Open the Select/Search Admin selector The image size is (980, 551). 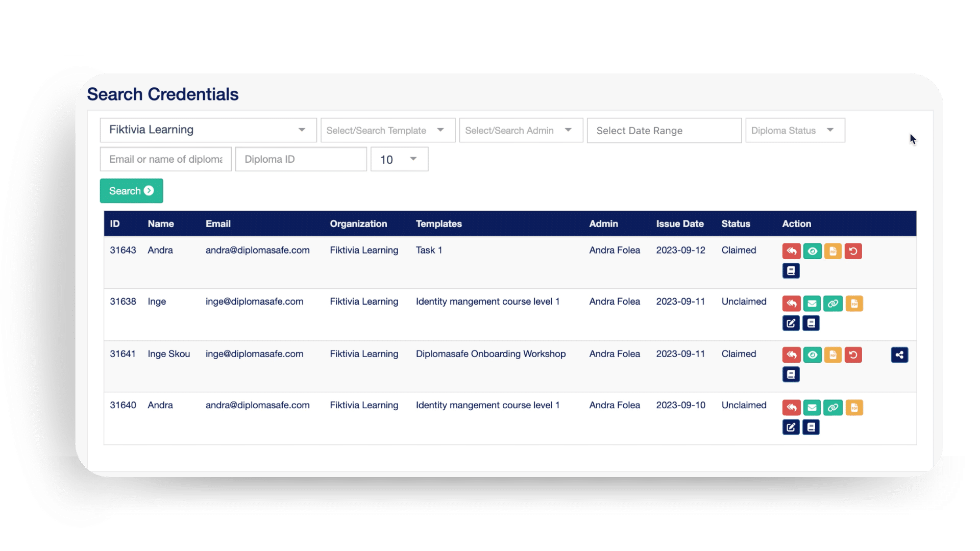click(520, 130)
